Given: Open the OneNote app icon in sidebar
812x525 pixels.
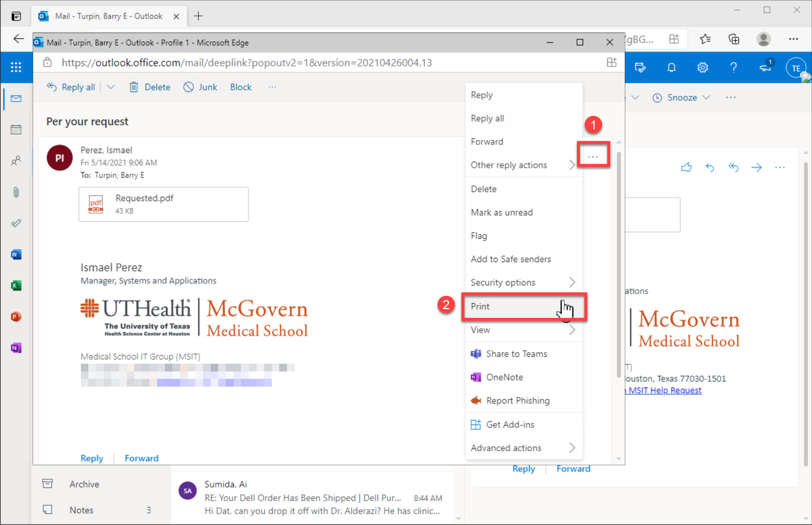Looking at the screenshot, I should coord(16,348).
